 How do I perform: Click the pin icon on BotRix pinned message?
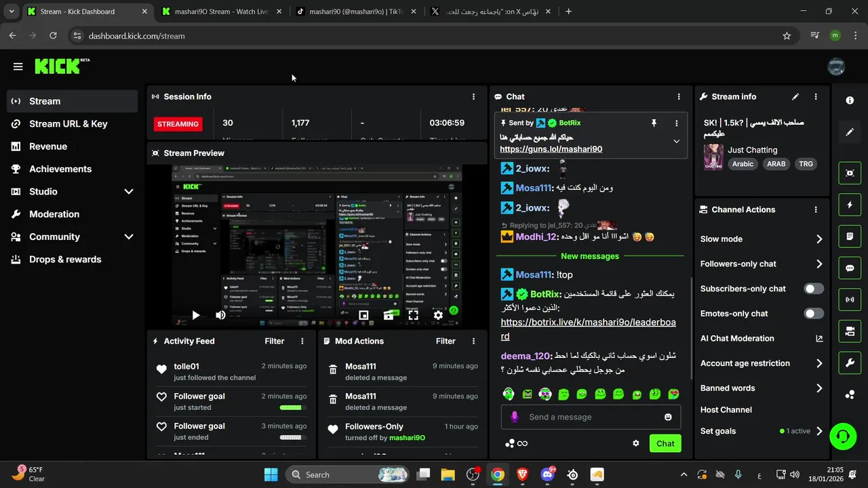coord(654,123)
